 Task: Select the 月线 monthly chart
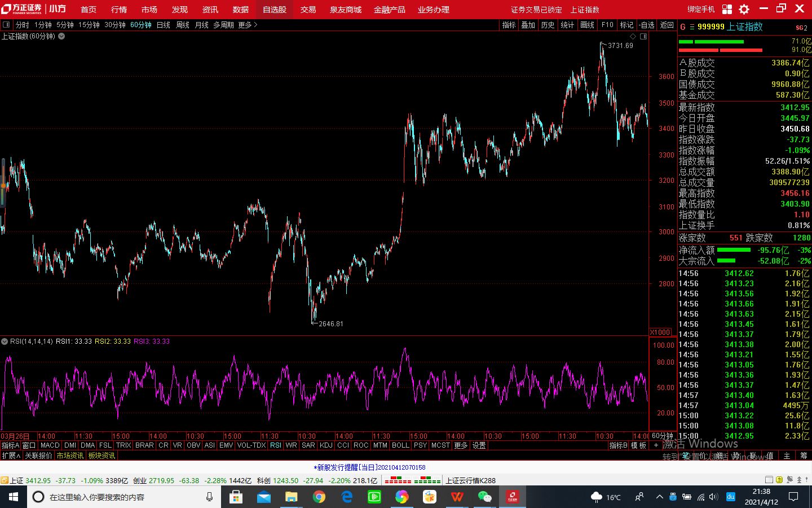point(202,25)
